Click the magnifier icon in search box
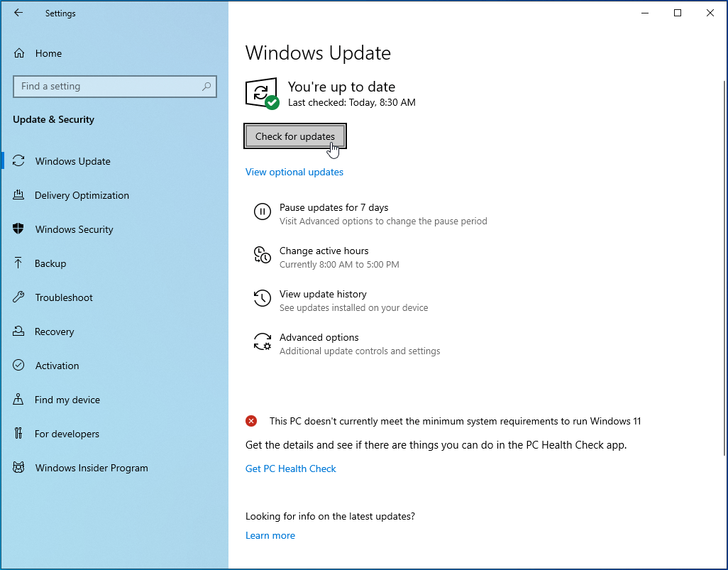728x570 pixels. point(206,87)
